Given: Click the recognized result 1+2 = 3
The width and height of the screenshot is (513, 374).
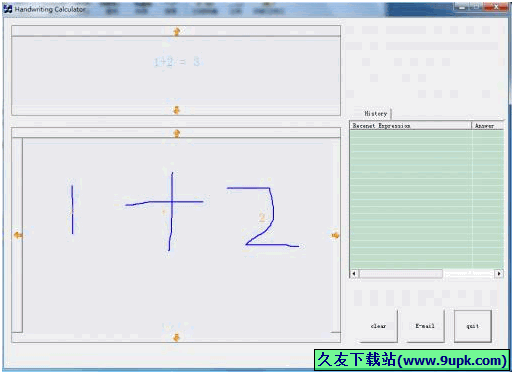Looking at the screenshot, I should pyautogui.click(x=177, y=62).
